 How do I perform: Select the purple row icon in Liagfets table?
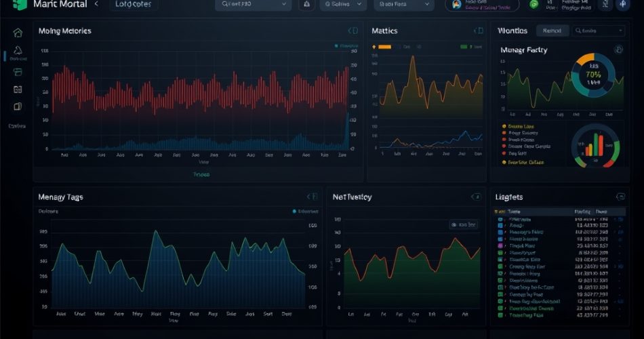[x=500, y=245]
